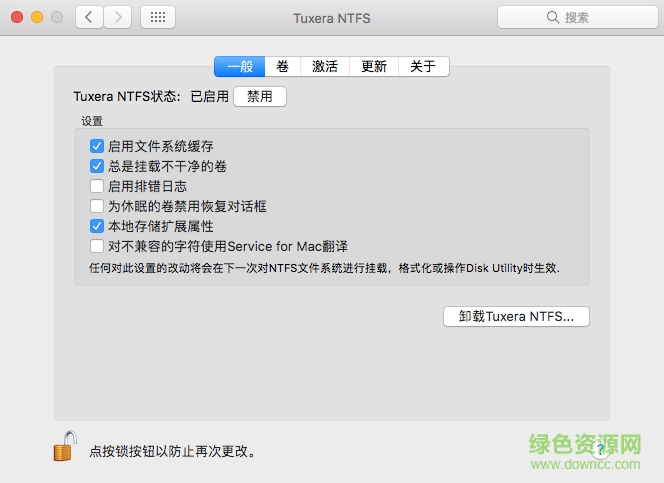Go forward with the right arrow button
664x483 pixels.
pos(118,17)
